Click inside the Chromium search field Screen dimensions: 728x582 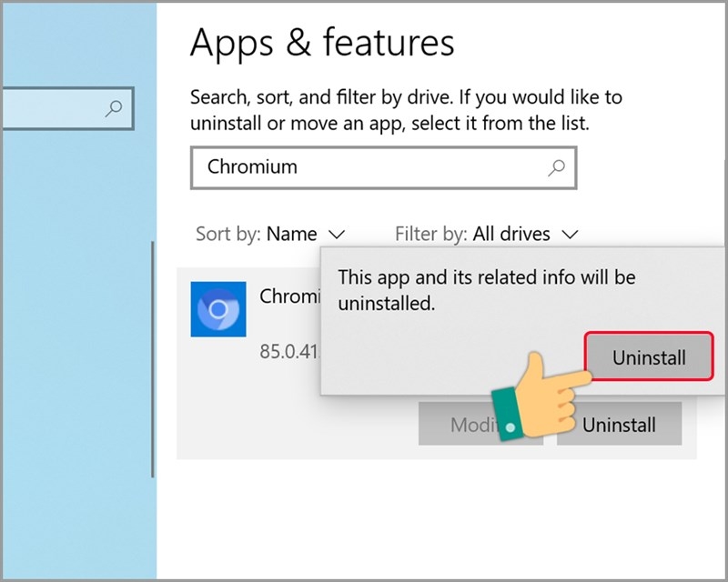tap(364, 167)
